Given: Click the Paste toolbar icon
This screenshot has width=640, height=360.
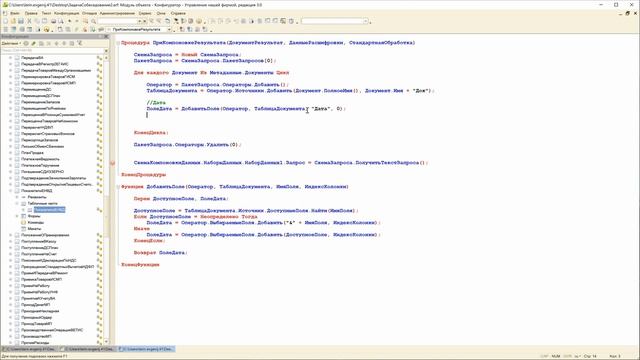Looking at the screenshot, I should click(44, 21).
